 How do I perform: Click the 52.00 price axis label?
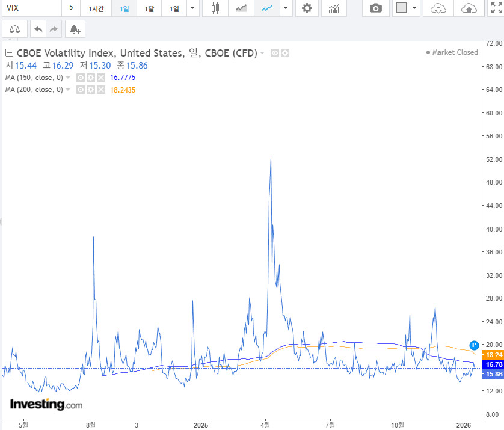(x=494, y=159)
